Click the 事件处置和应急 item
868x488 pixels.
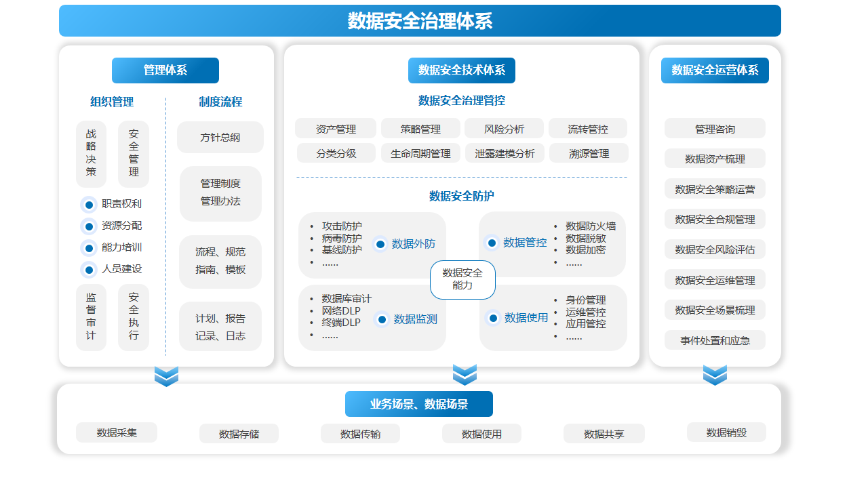point(715,340)
